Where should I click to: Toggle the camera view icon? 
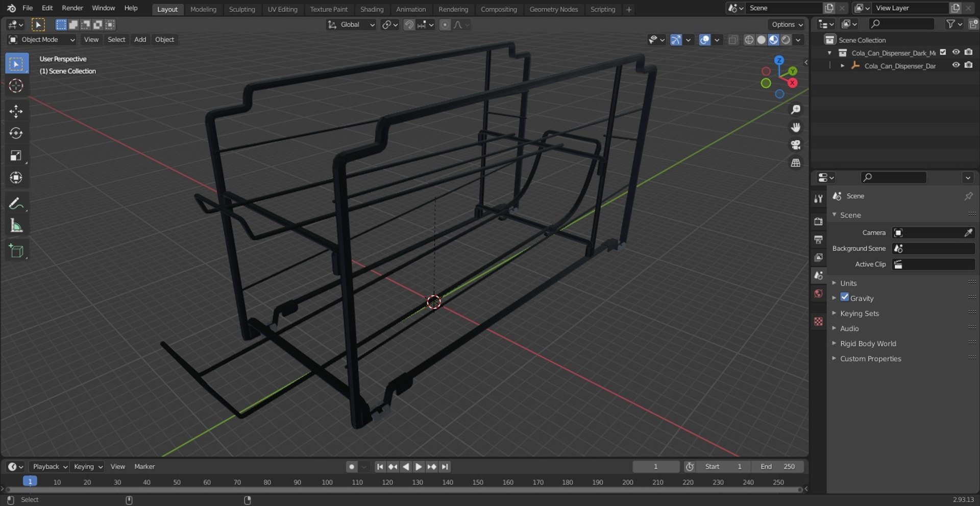(x=795, y=145)
